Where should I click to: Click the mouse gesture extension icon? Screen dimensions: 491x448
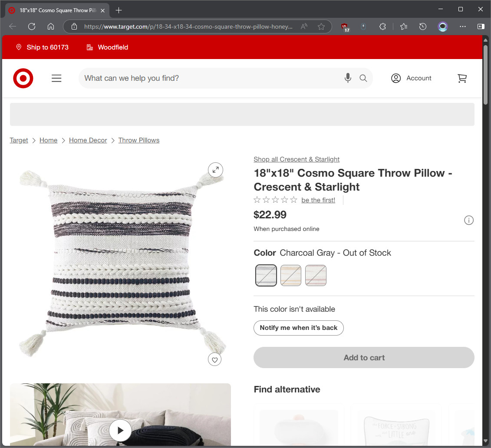pos(363,26)
